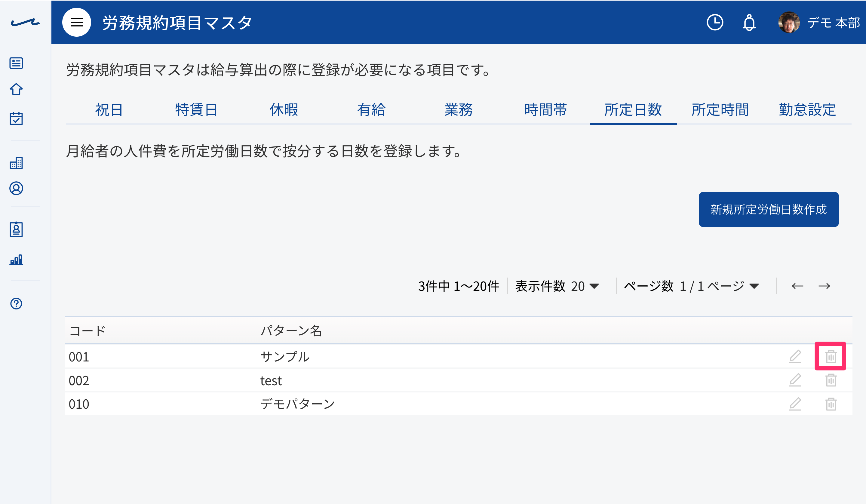The width and height of the screenshot is (866, 504).
Task: Edit the 001 サンプル row
Action: click(795, 357)
